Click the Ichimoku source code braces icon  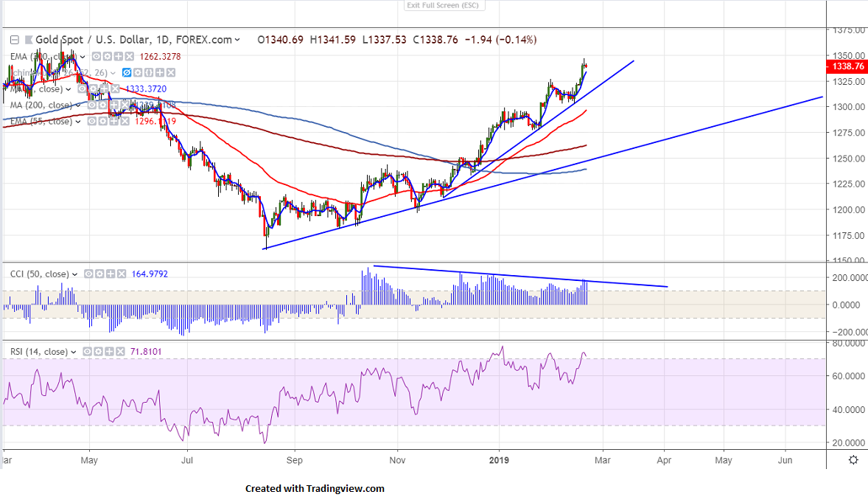[x=149, y=72]
